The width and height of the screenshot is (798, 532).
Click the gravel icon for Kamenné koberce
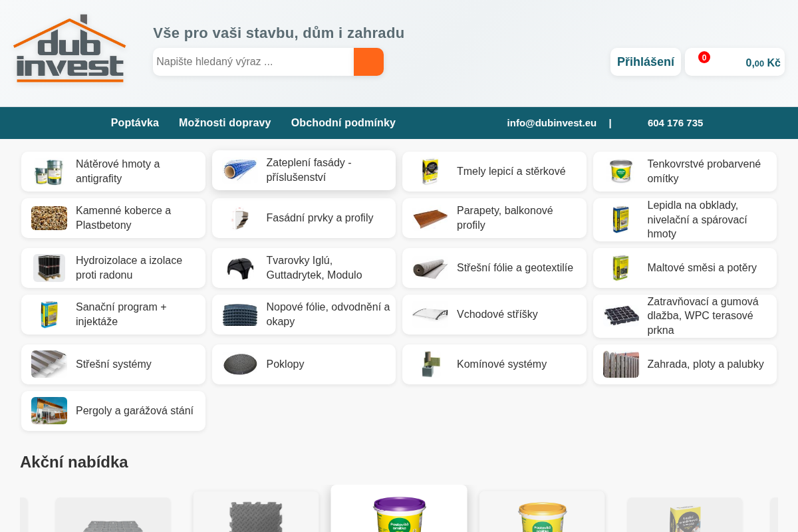(49, 218)
